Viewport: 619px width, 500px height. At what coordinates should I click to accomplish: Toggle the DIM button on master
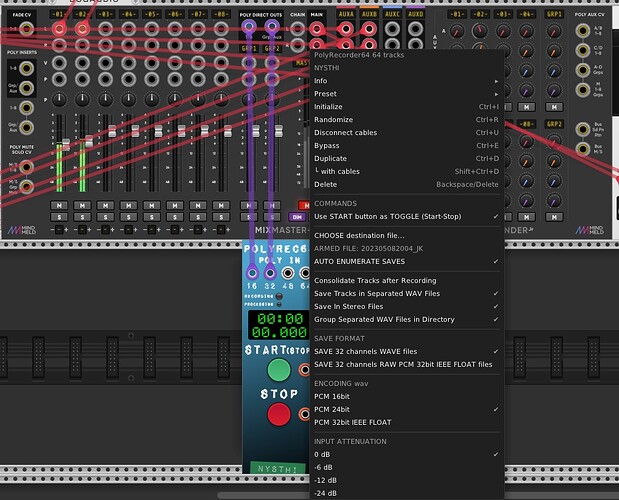pos(297,217)
